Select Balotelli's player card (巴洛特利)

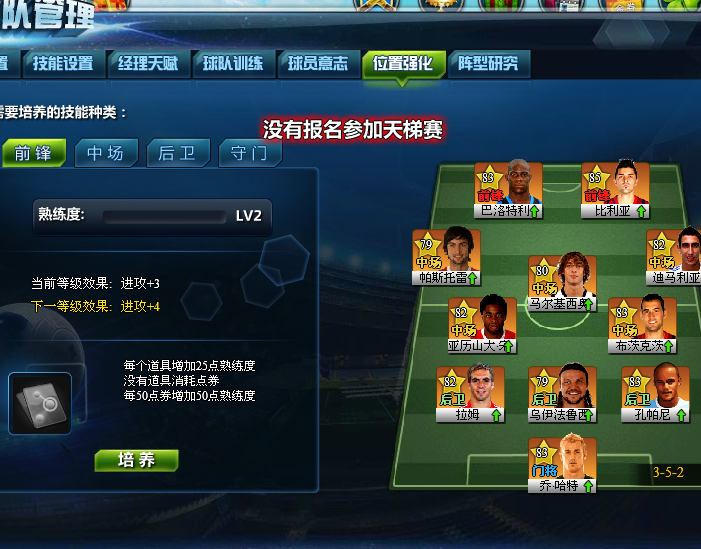point(508,190)
